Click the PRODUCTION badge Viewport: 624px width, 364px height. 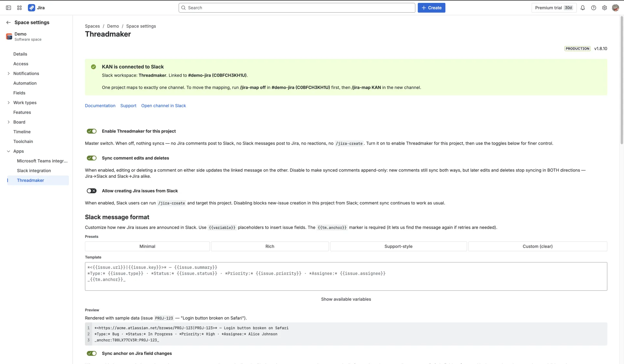point(577,48)
